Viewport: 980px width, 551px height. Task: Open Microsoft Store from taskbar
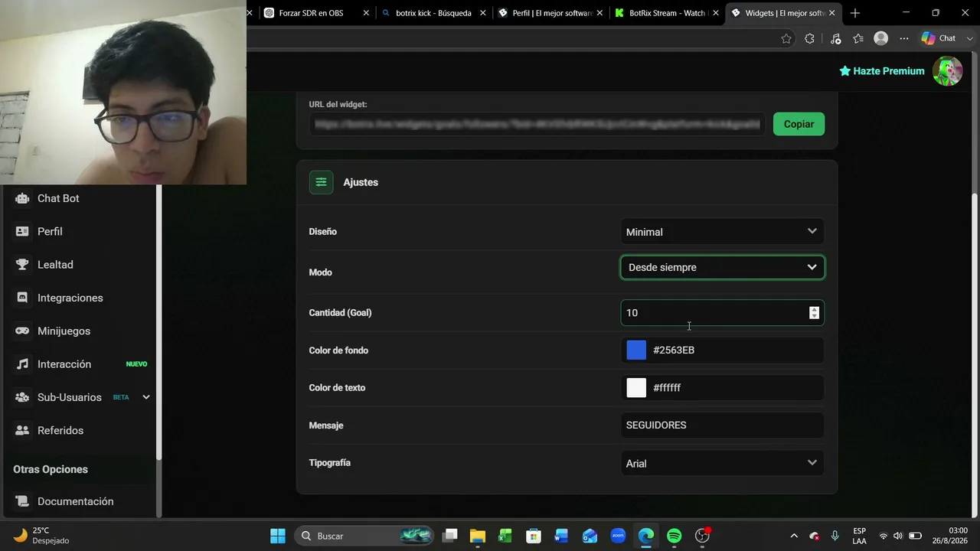click(x=534, y=536)
